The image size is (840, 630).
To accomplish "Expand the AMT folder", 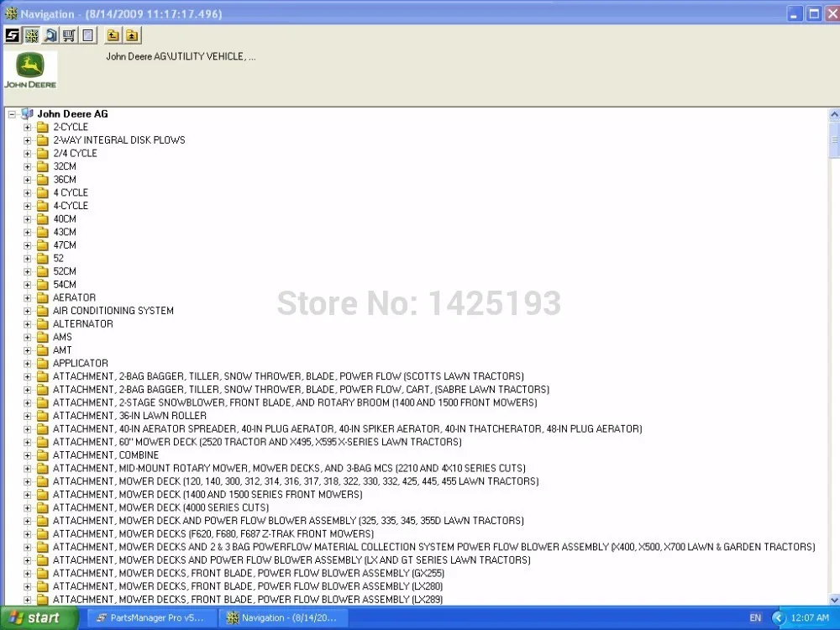I will click(28, 350).
